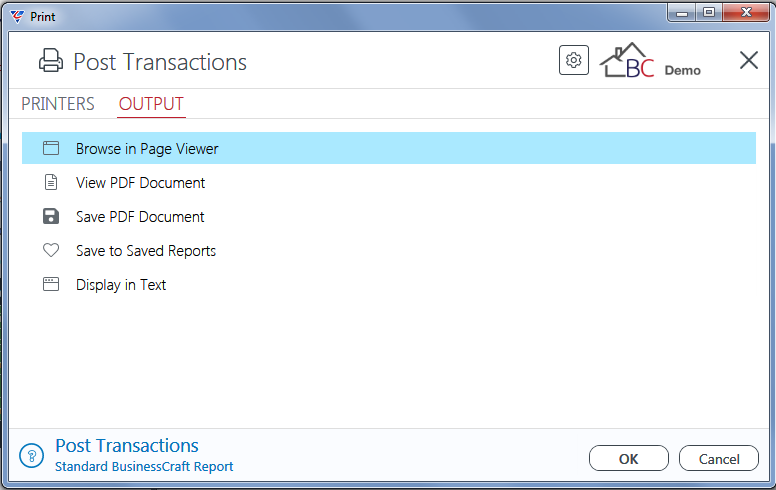Select the OUTPUT tab
Screen dimensions: 776x490
(151, 104)
